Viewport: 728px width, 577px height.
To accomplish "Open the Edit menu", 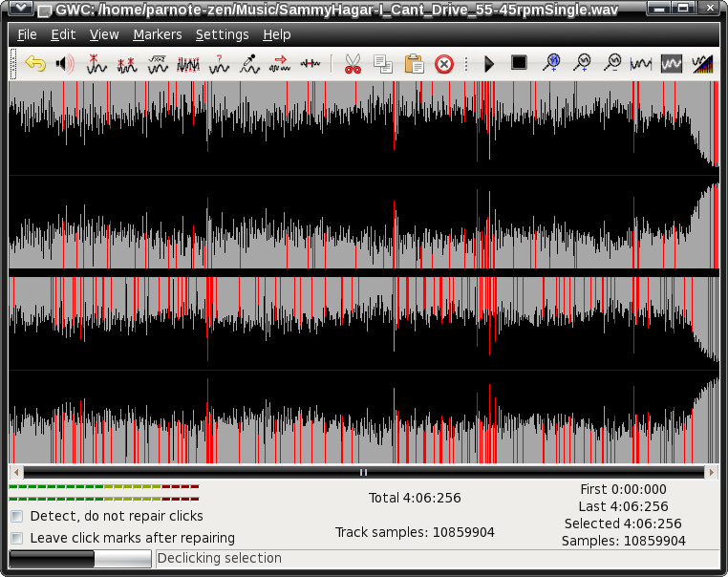I will point(63,34).
